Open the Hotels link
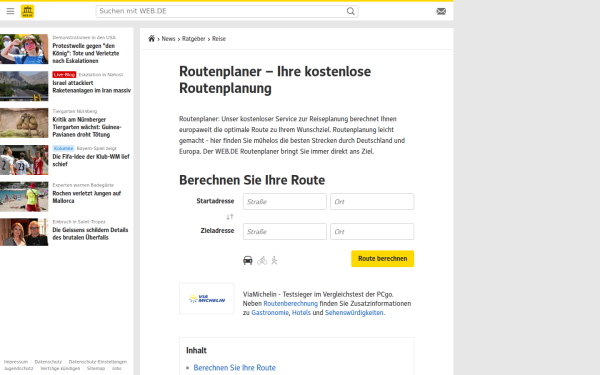The height and width of the screenshot is (375, 600). point(302,313)
